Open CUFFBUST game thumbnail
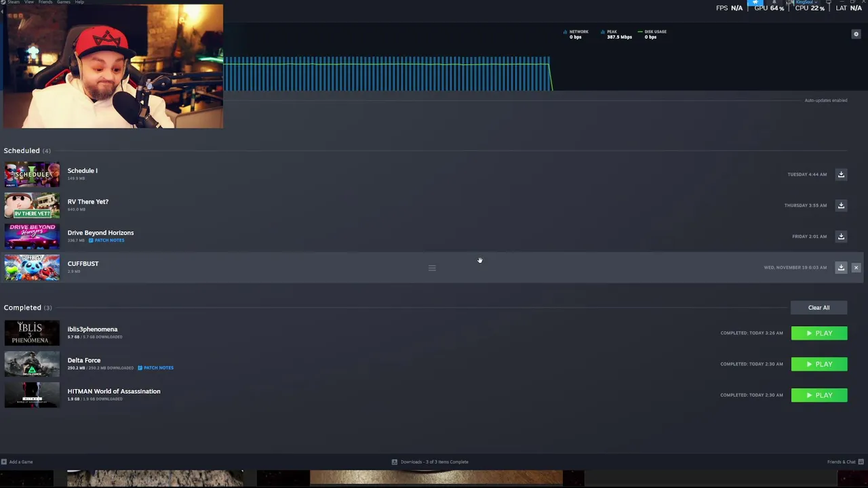Image resolution: width=868 pixels, height=488 pixels. pyautogui.click(x=32, y=268)
